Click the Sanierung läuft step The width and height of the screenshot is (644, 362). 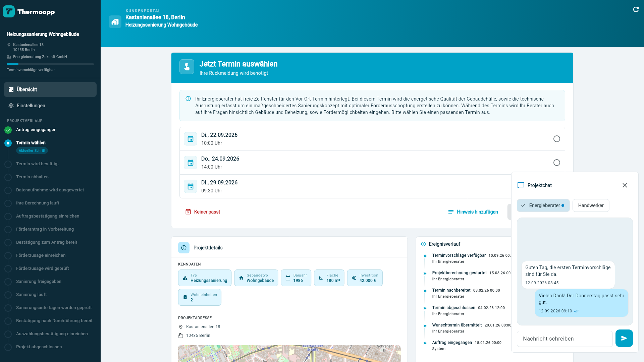click(31, 295)
